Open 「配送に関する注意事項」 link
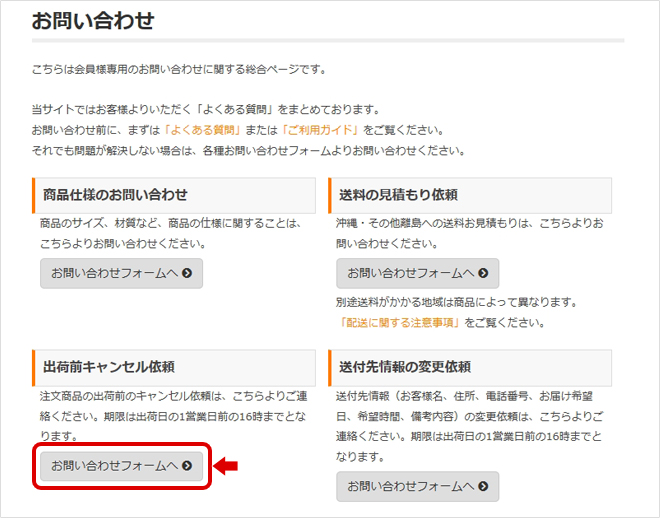 (398, 323)
